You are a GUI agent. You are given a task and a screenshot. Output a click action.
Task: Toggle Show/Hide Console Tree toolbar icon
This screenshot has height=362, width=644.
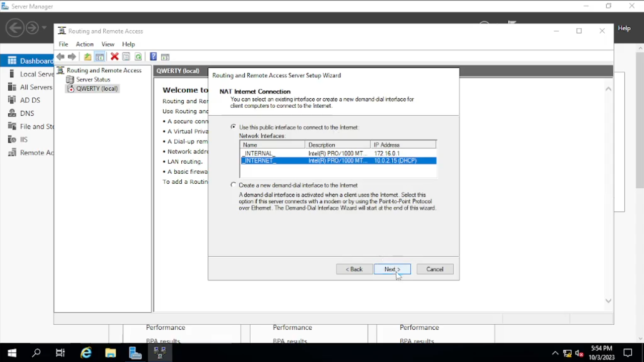click(x=100, y=57)
